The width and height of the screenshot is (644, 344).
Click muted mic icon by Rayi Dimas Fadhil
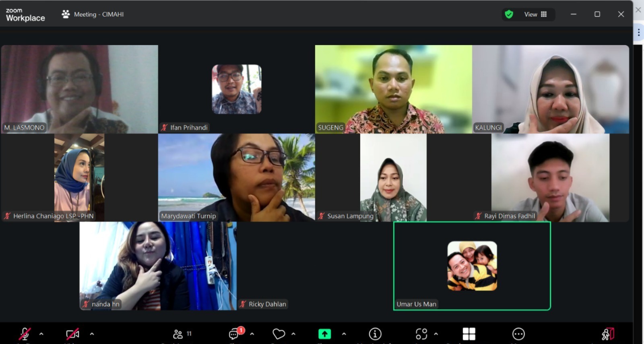click(478, 216)
